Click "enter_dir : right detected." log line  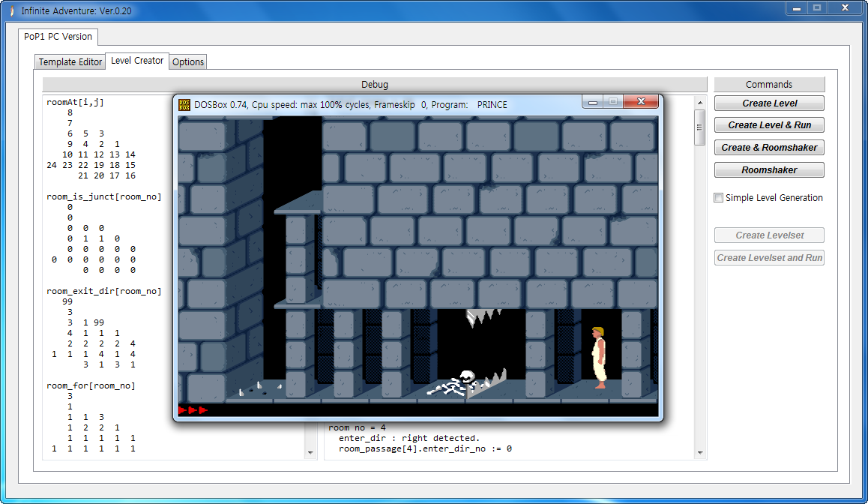409,438
